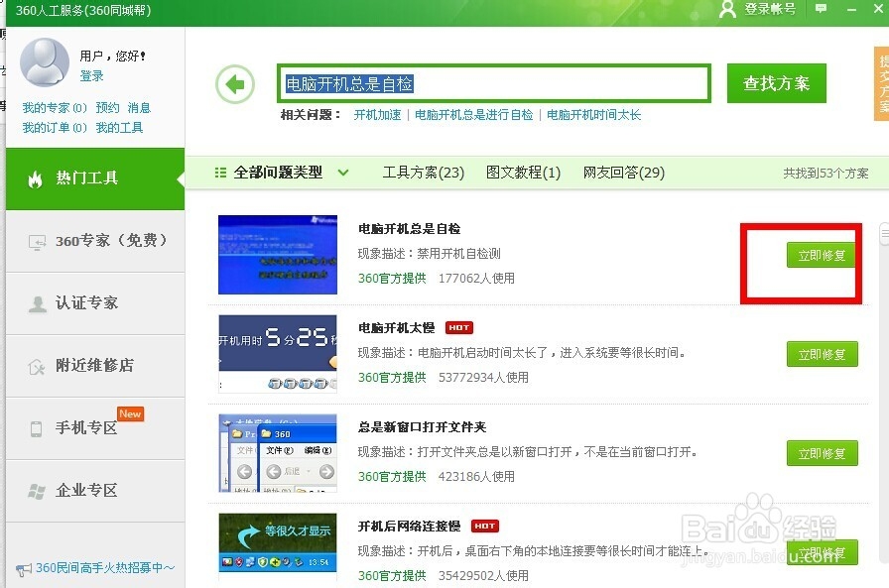Click related question 开机加速
The width and height of the screenshot is (889, 588).
377,115
